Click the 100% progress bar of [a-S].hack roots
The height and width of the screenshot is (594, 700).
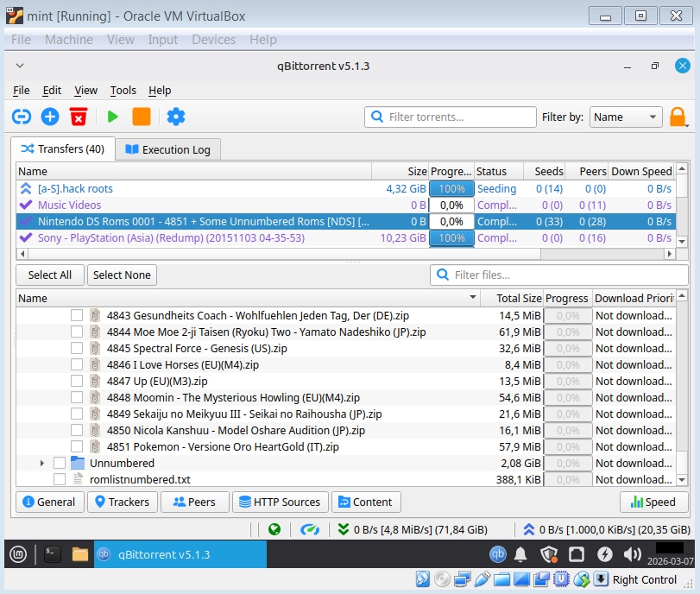[451, 188]
